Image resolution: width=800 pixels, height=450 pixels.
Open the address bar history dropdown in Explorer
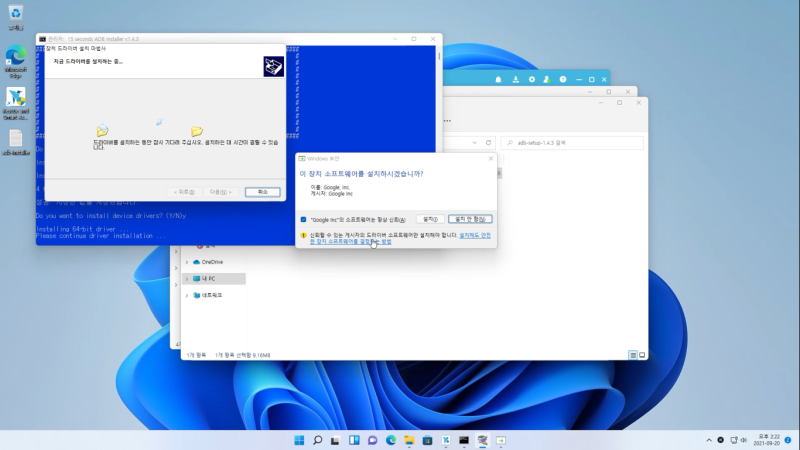474,143
